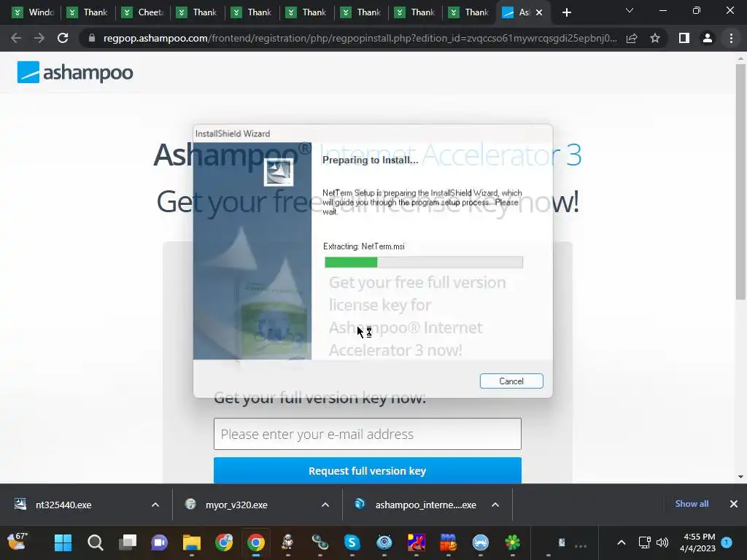Focus the e-mail address input field
This screenshot has width=747, height=560.
[368, 434]
